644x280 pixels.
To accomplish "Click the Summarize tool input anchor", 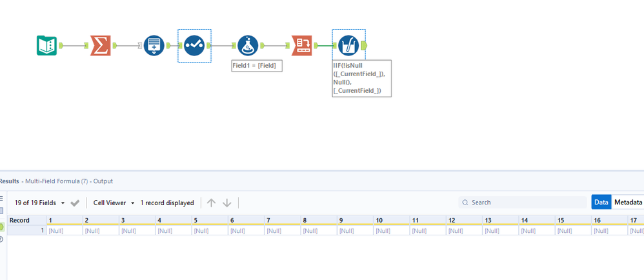I will pos(86,46).
